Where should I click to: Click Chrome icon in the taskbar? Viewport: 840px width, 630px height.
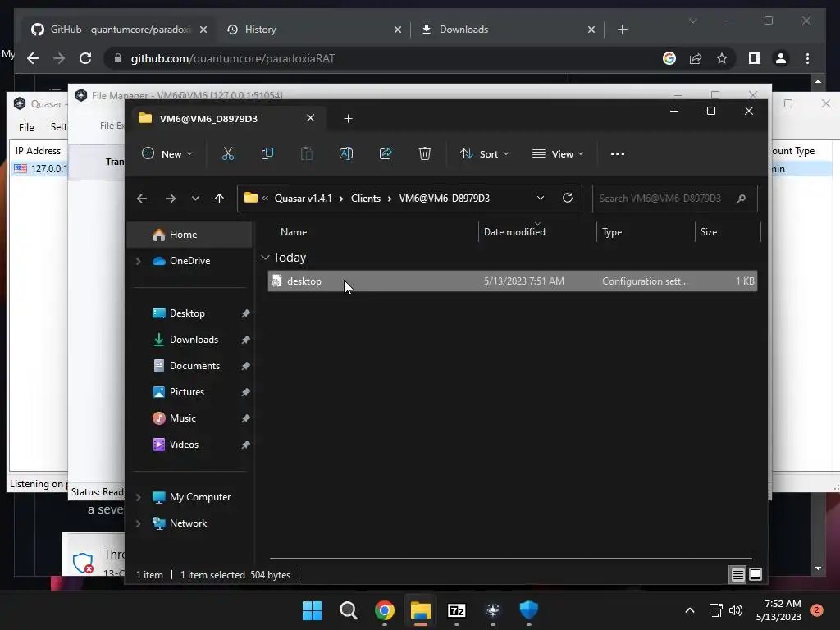tap(384, 610)
